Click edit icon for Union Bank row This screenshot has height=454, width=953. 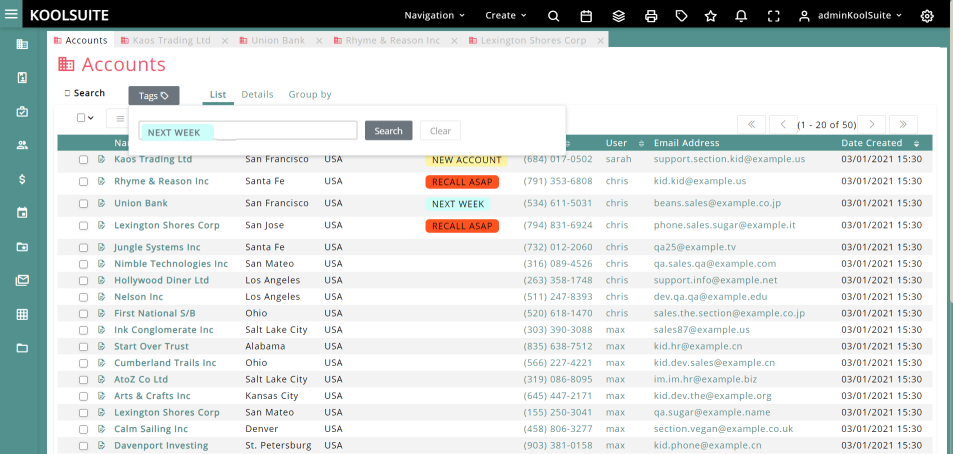101,203
